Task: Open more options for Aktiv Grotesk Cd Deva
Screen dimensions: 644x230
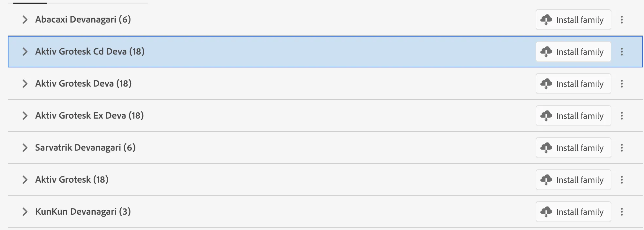Action: (622, 52)
